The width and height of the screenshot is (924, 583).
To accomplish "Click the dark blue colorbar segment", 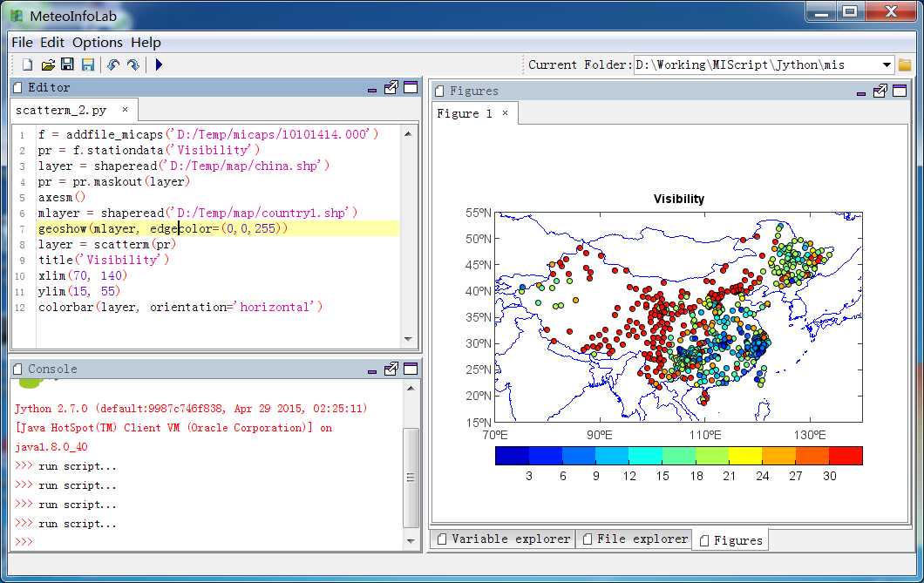I will click(512, 456).
